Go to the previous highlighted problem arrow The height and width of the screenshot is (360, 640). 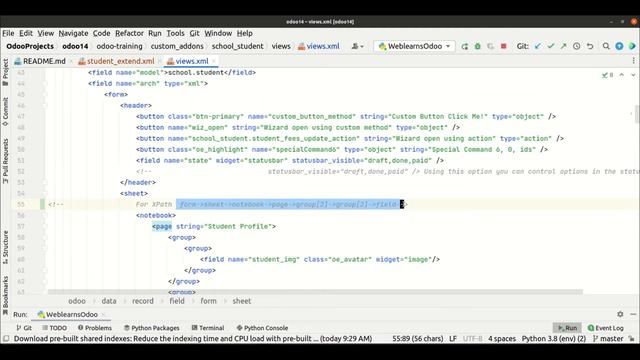[621, 75]
